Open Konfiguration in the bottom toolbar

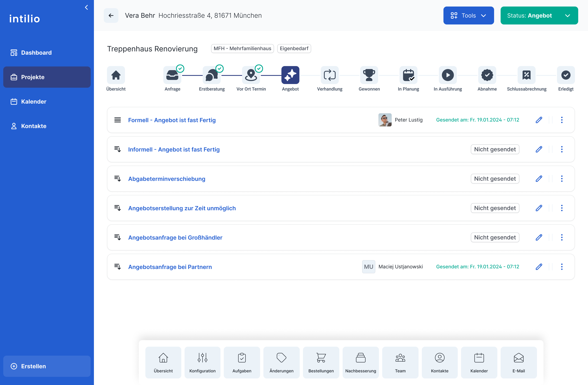point(202,362)
